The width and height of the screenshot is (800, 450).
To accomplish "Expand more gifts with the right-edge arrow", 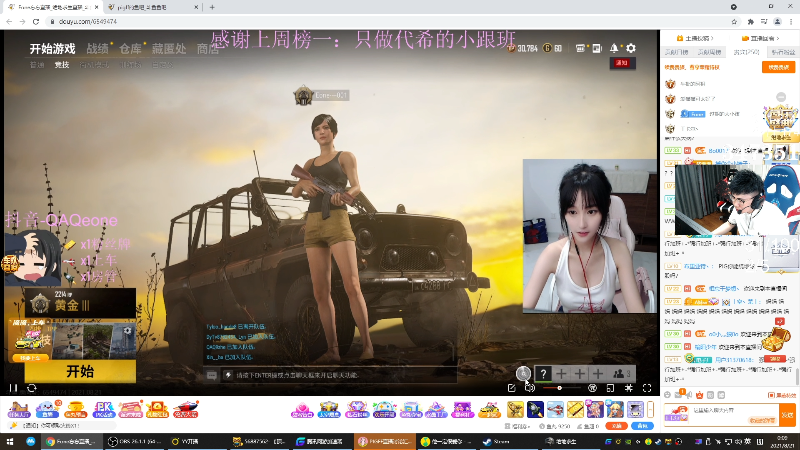I will (x=651, y=409).
